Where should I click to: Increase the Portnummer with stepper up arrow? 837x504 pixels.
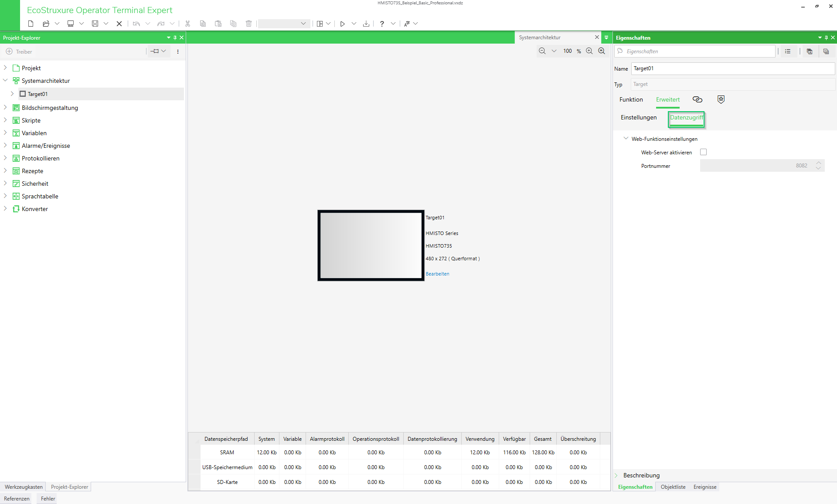tap(819, 163)
